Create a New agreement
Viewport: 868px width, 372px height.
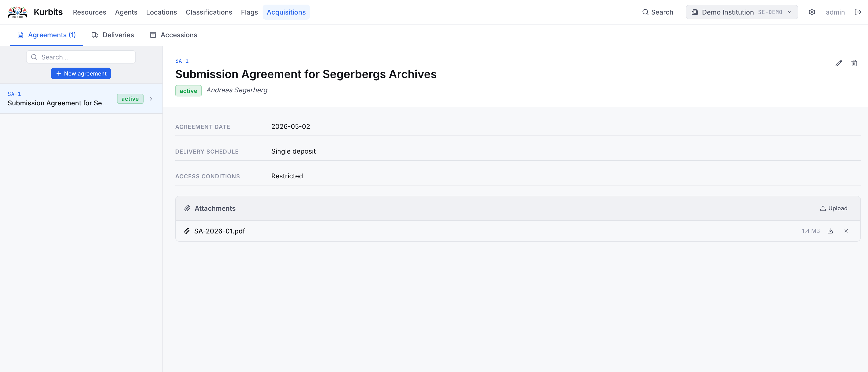click(x=81, y=73)
